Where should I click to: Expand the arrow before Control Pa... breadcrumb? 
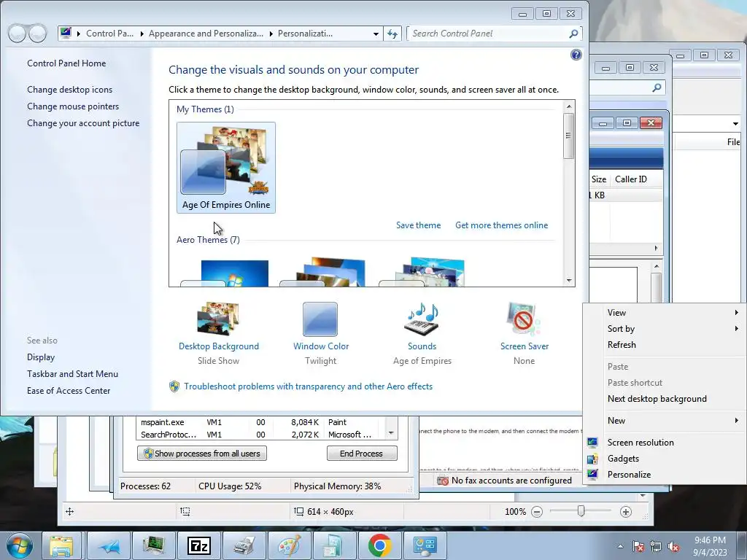click(78, 34)
